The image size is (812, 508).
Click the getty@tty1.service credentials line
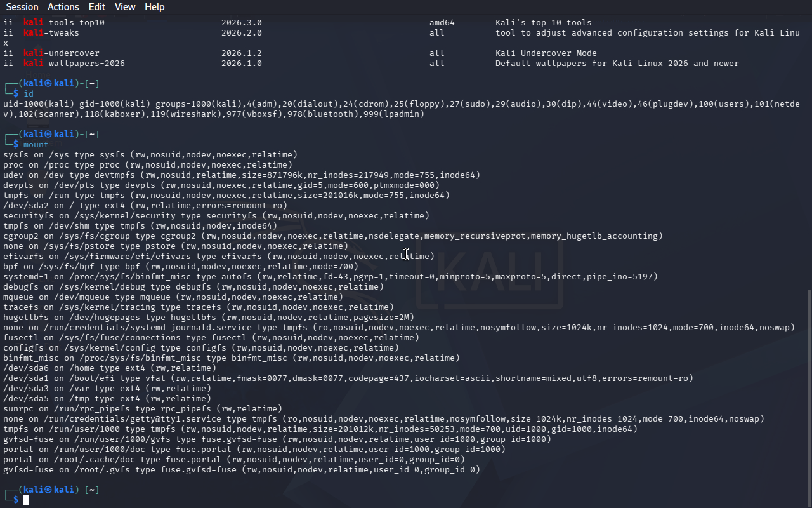coord(384,419)
